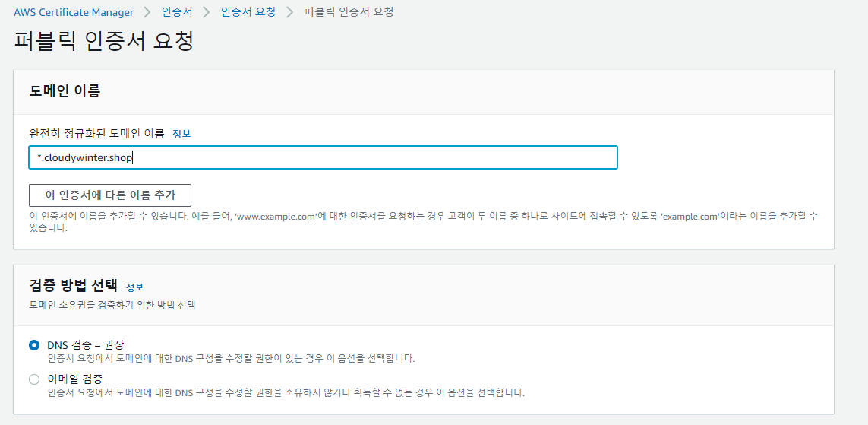The height and width of the screenshot is (425, 868).
Task: Navigate to 인증서 요청 breadcrumb
Action: [248, 12]
